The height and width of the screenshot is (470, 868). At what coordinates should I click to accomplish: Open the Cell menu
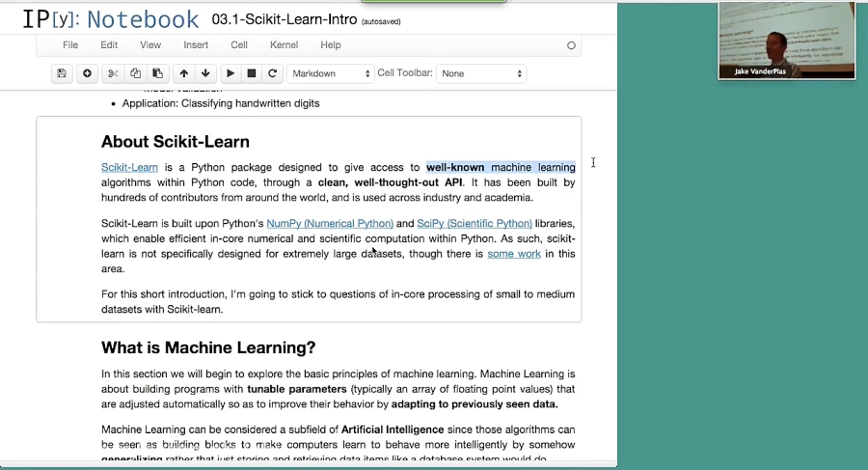(239, 45)
